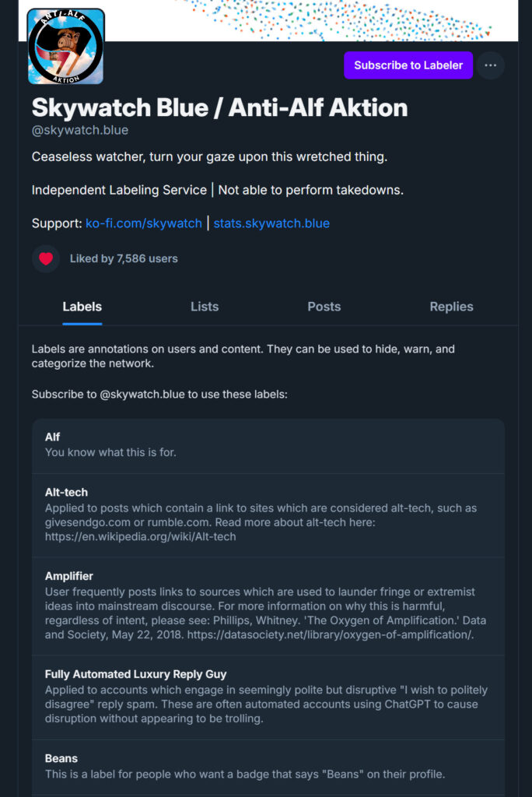Select the Alt-tech label entry
Viewport: 532px width, 797px height.
point(268,514)
